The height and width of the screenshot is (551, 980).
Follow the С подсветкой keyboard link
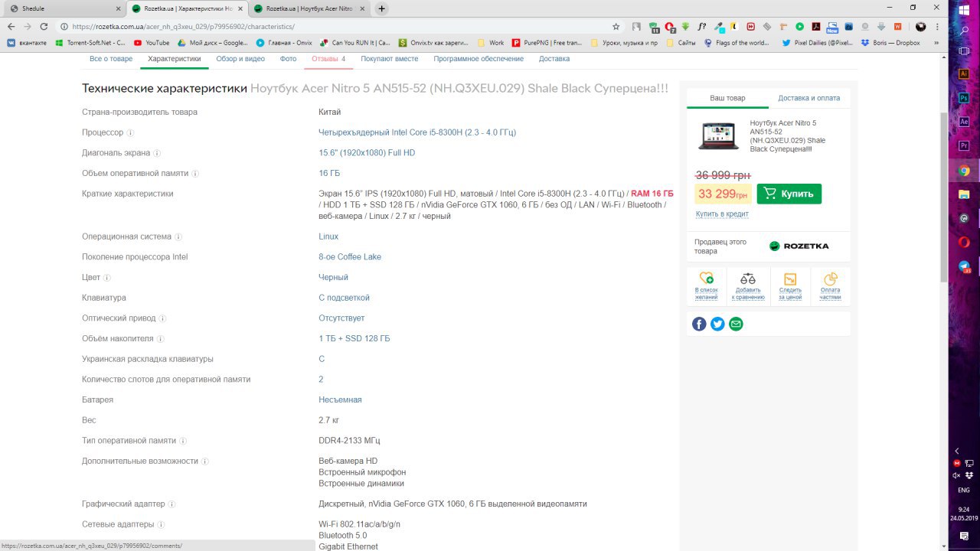click(x=344, y=298)
